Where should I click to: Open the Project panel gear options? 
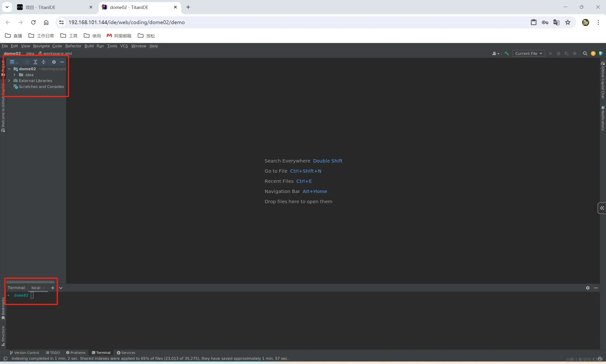[54, 62]
